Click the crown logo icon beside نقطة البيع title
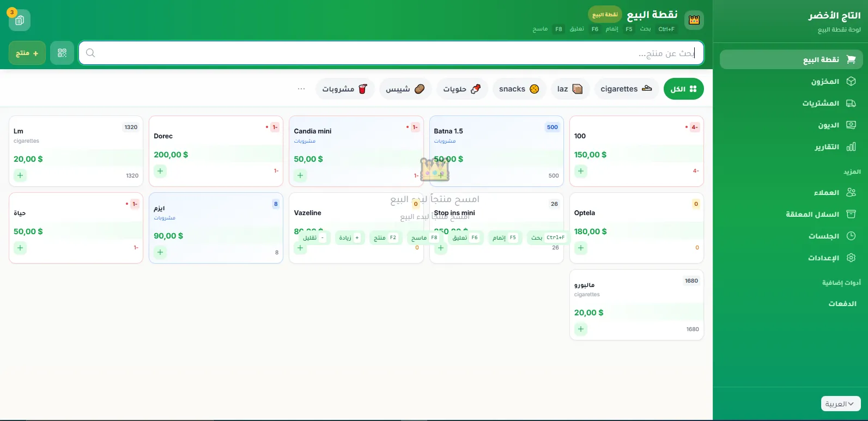 tap(694, 20)
